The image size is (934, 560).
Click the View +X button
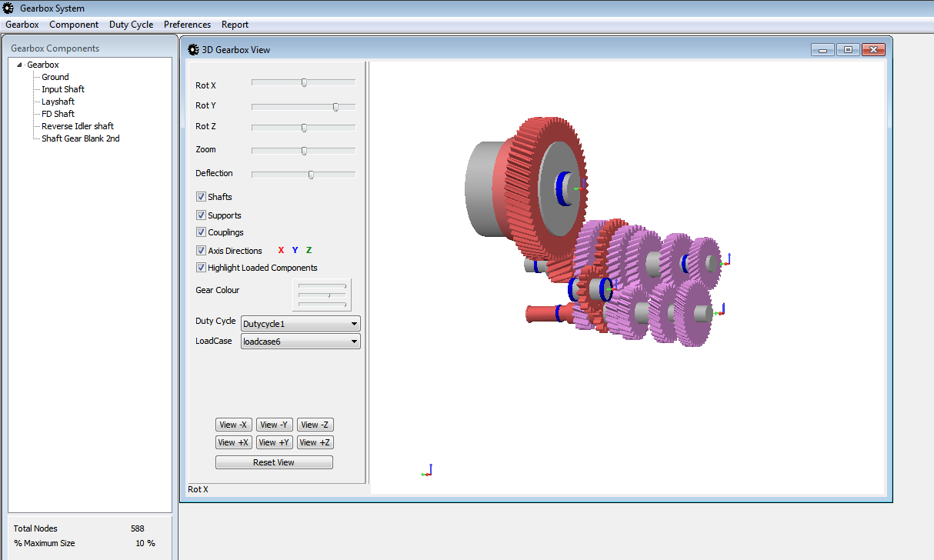(x=233, y=442)
